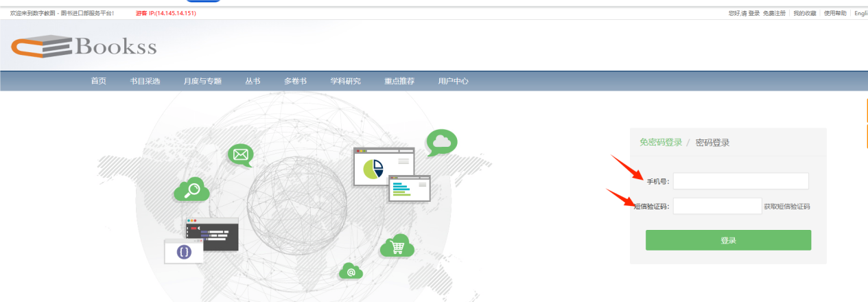Select the 免密码登录 tab
Image resolution: width=868 pixels, height=302 pixels.
(661, 143)
